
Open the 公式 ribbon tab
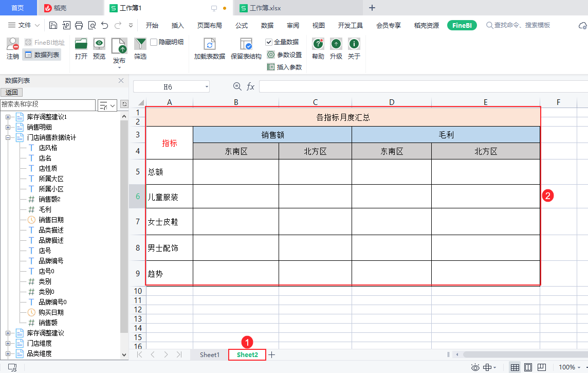(x=242, y=26)
